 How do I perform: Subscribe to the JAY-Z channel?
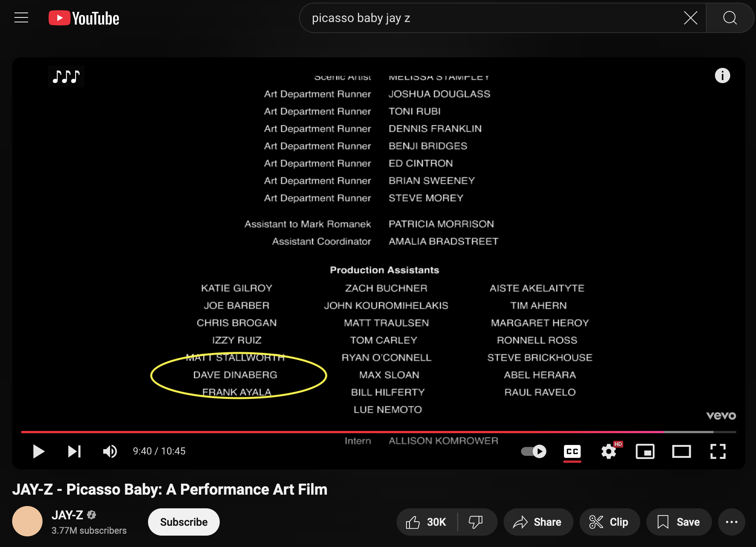coord(184,522)
